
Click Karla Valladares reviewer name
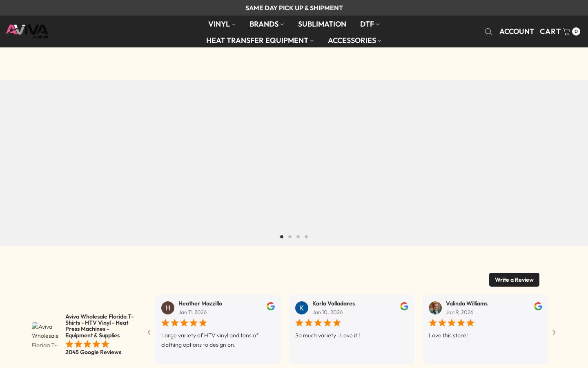[334, 303]
